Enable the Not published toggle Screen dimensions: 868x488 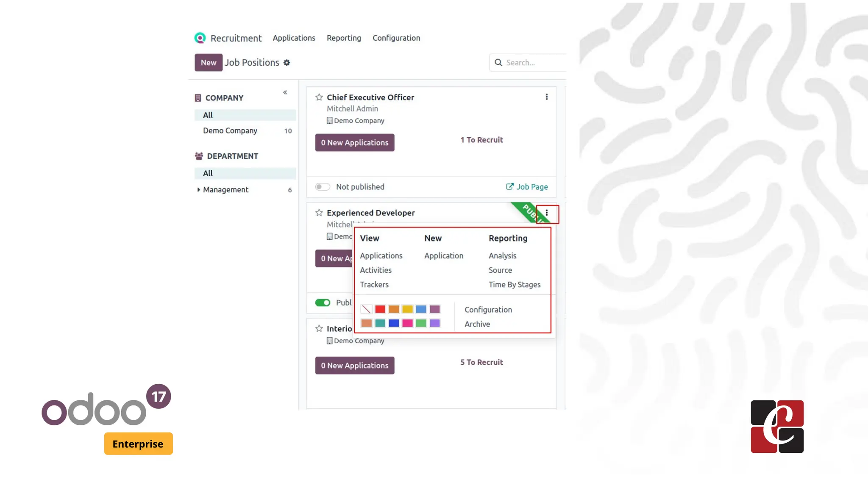[323, 187]
